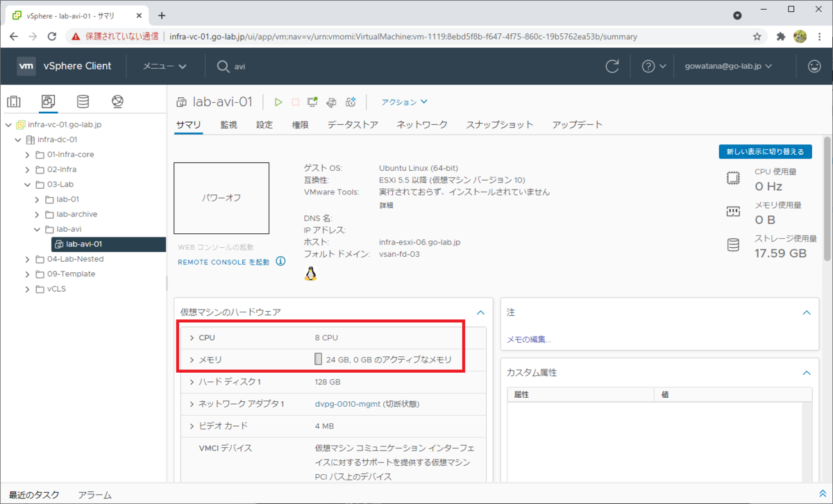Open the メニュー dropdown

(165, 66)
